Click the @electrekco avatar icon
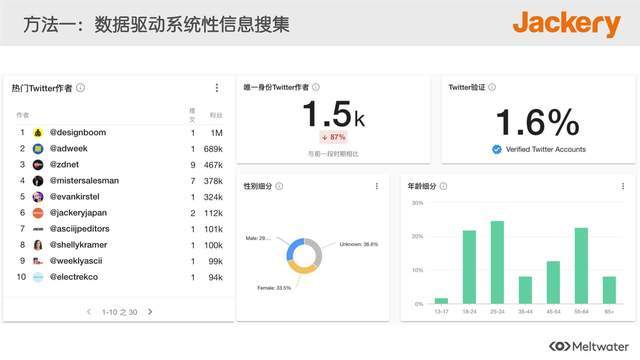 point(38,277)
